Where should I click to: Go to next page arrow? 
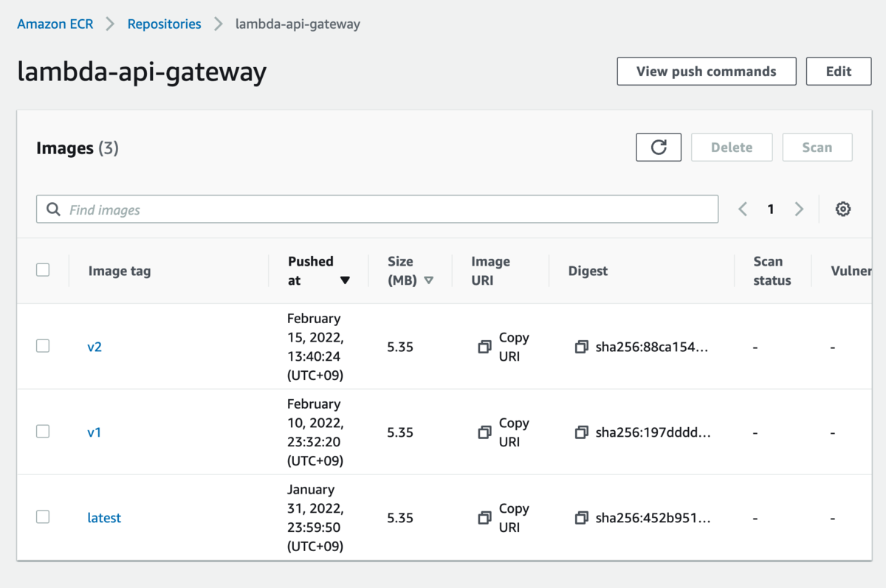[799, 210]
